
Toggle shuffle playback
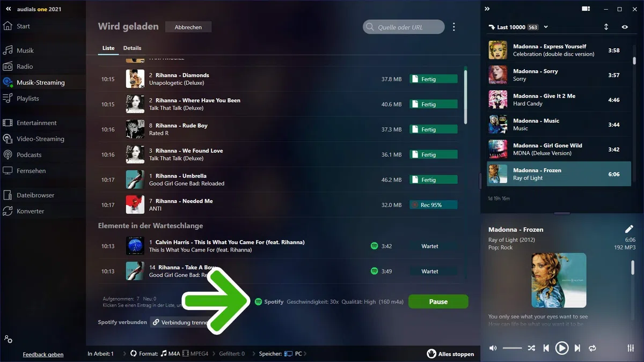[531, 348]
